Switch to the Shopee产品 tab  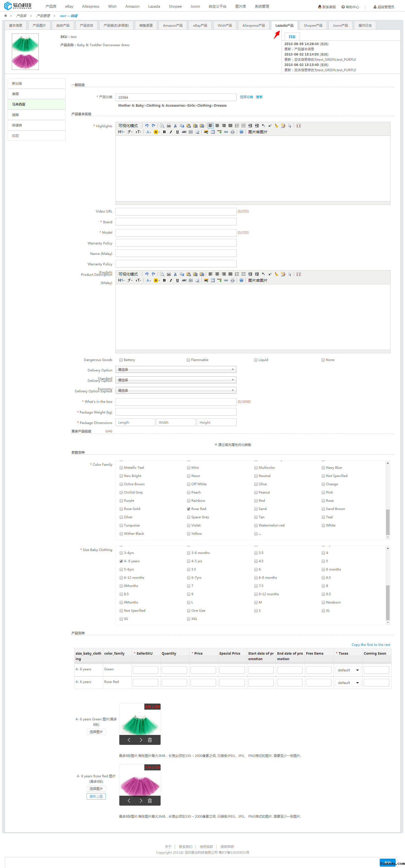(x=313, y=26)
